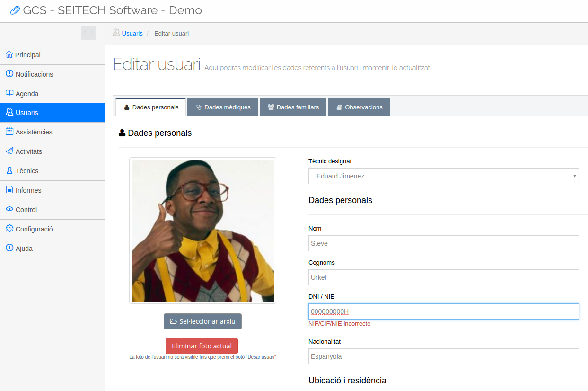Image resolution: width=588 pixels, height=391 pixels.
Task: Click the stethoscope icon on Dades mèdiques tab
Action: 199,107
